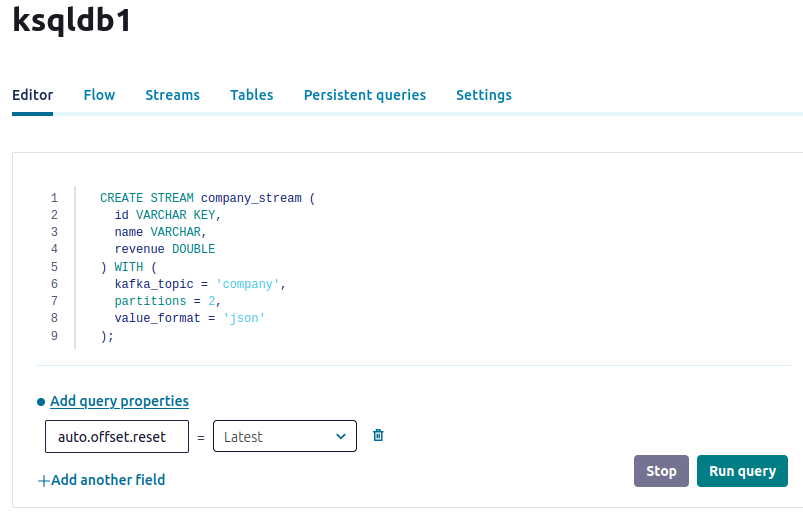Open the Flow tab

pyautogui.click(x=99, y=95)
